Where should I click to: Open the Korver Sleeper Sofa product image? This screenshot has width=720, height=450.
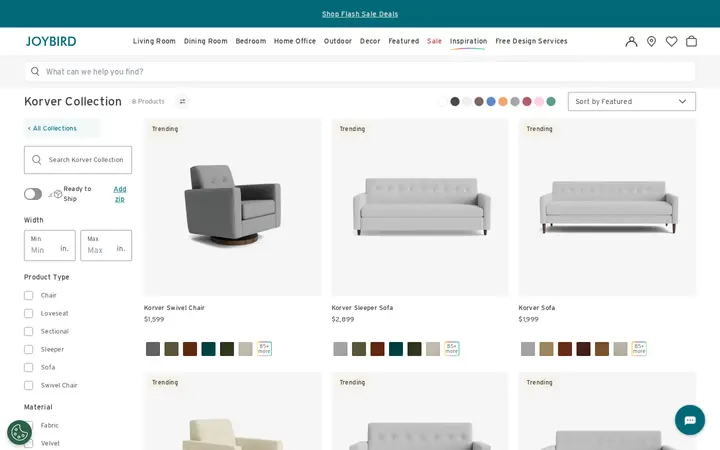coord(420,207)
